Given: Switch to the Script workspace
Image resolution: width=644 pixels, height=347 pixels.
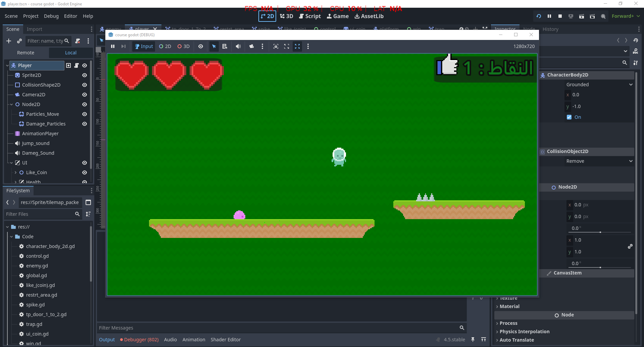Looking at the screenshot, I should (x=309, y=16).
